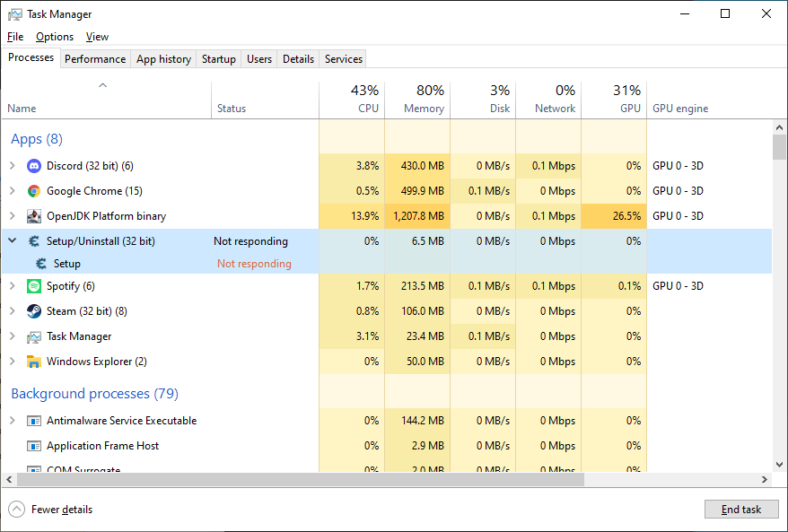The height and width of the screenshot is (532, 788).
Task: Click the Antimalware Service Executable icon
Action: (34, 421)
